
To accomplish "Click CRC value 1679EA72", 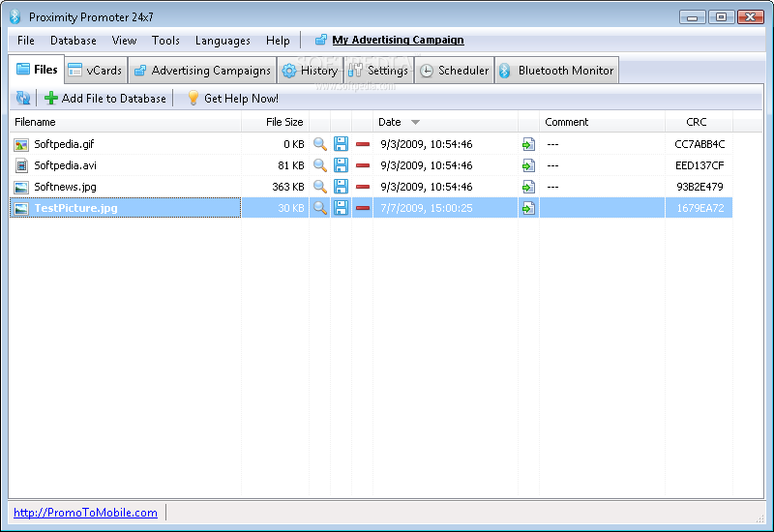I will [700, 208].
